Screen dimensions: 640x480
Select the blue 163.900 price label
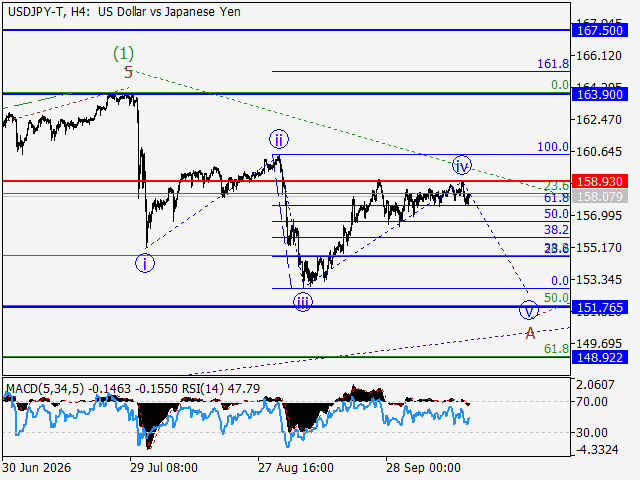tap(599, 95)
